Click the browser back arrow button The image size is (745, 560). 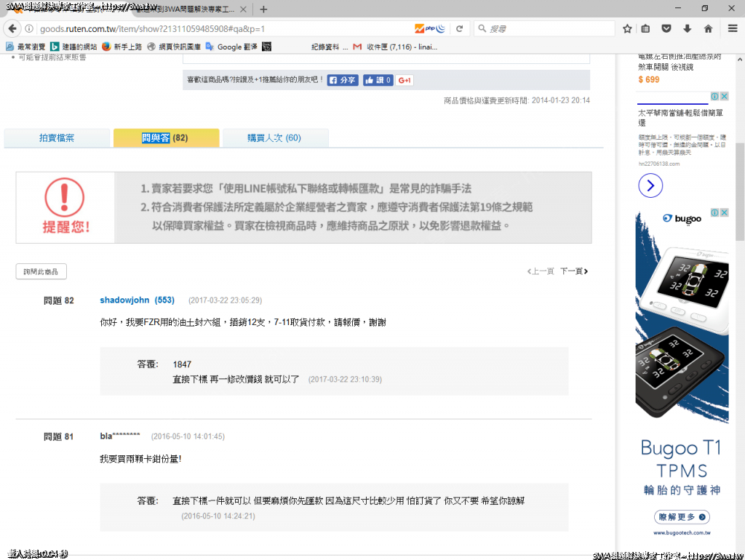pos(12,29)
